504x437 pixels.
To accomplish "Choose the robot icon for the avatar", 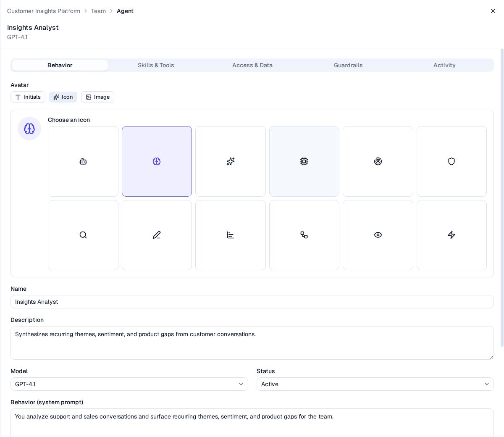I will (x=83, y=161).
